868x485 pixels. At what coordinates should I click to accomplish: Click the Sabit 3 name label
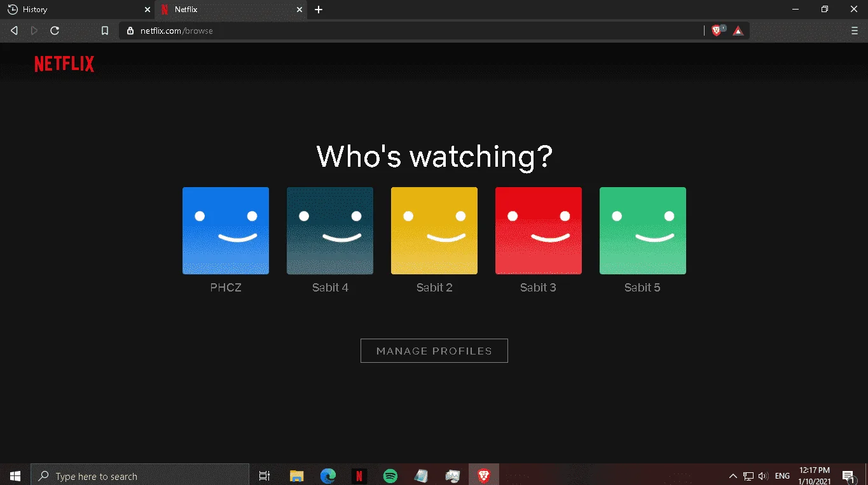[538, 288]
